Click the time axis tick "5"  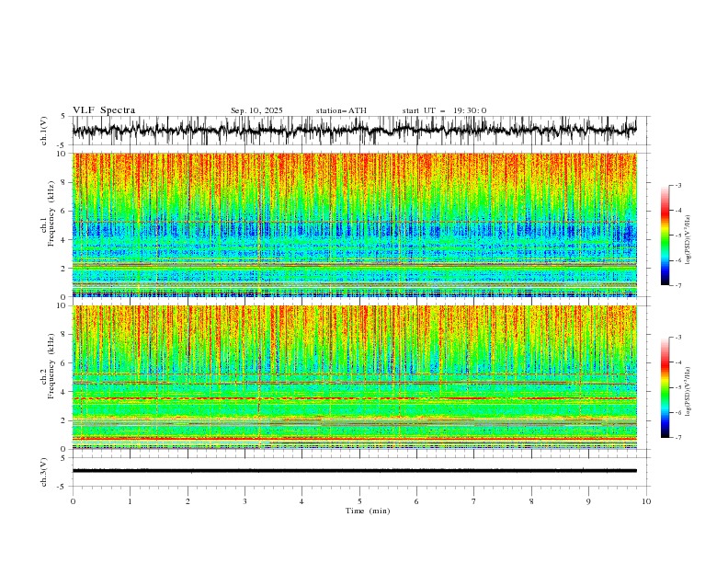click(x=359, y=501)
